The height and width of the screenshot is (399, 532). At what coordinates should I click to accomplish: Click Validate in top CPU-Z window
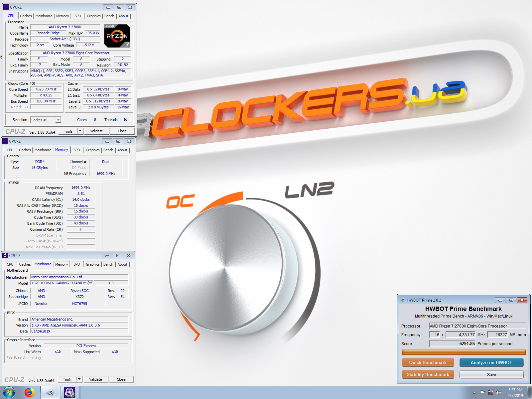coord(96,131)
